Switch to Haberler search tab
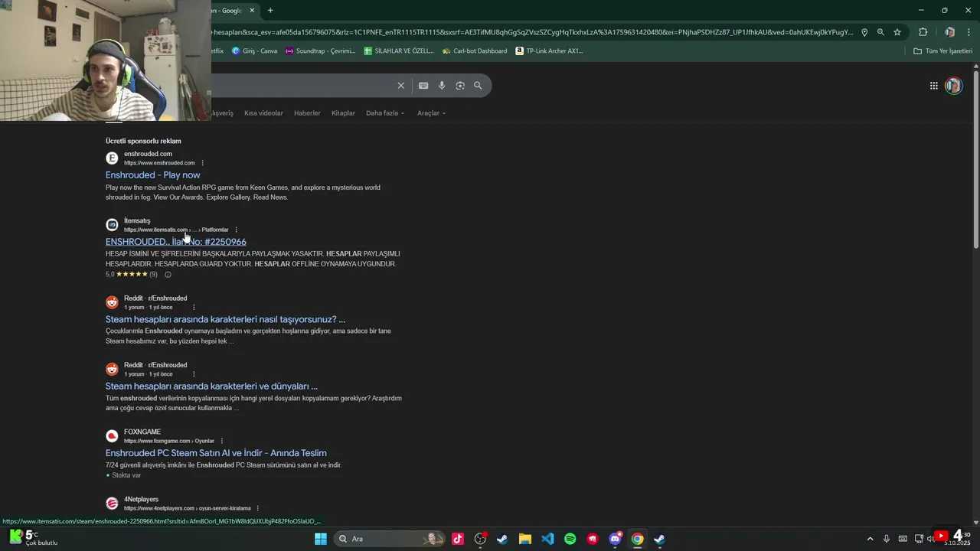This screenshot has width=980, height=551. (307, 113)
